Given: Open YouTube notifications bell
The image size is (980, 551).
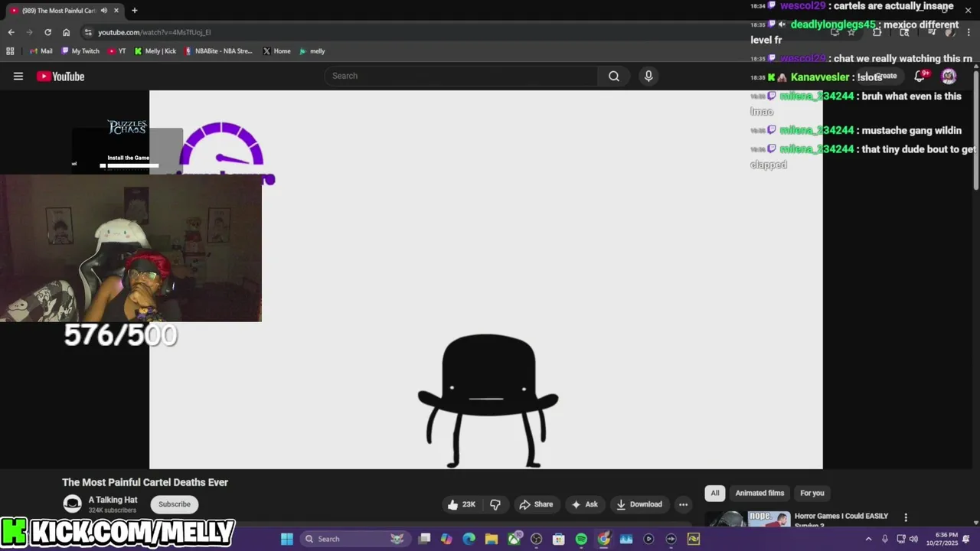Looking at the screenshot, I should [x=920, y=76].
